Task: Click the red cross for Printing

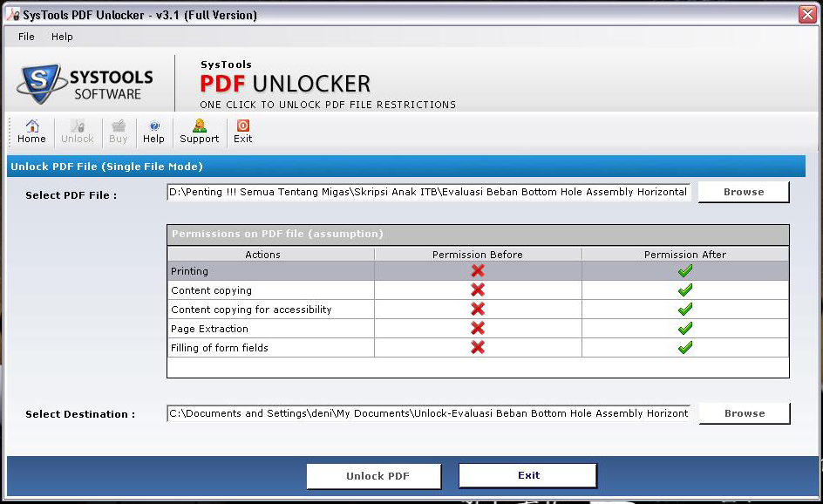Action: click(478, 271)
